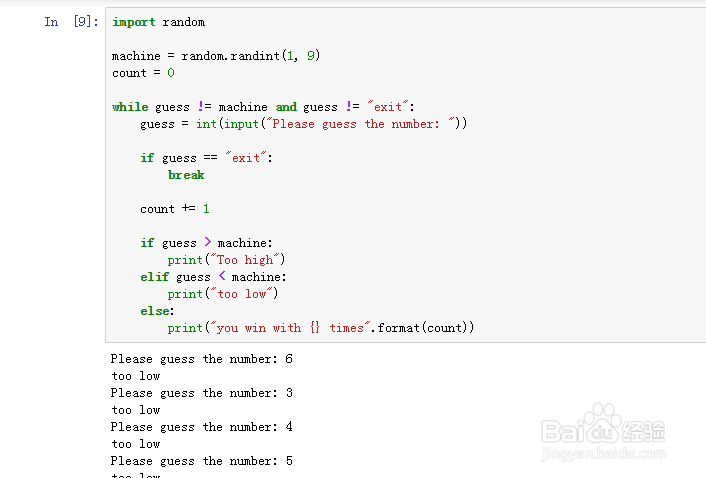This screenshot has width=706, height=478.
Task: Click output line ending with number 3
Action: pos(201,393)
